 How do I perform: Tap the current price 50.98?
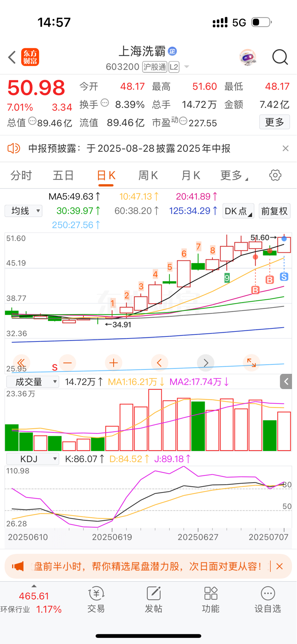pyautogui.click(x=36, y=88)
